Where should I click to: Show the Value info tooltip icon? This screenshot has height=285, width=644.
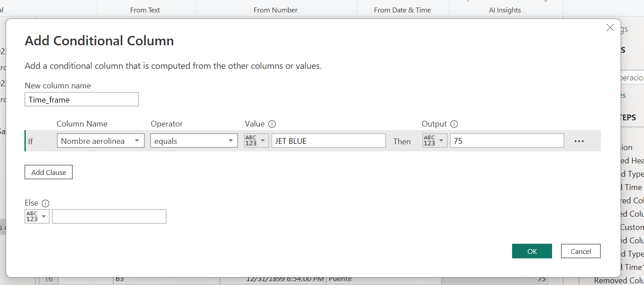(x=272, y=124)
